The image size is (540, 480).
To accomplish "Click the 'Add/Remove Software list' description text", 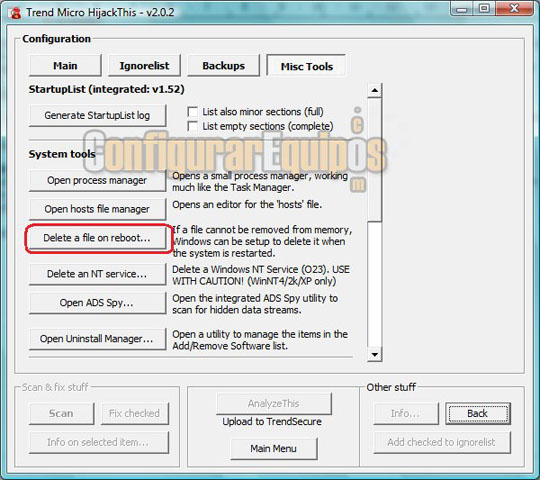I will (260, 340).
